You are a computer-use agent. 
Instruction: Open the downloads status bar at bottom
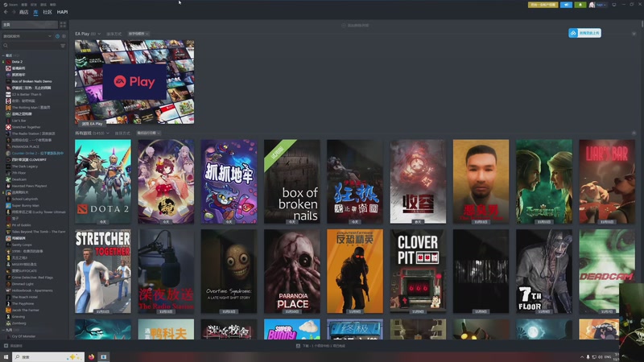click(321, 346)
